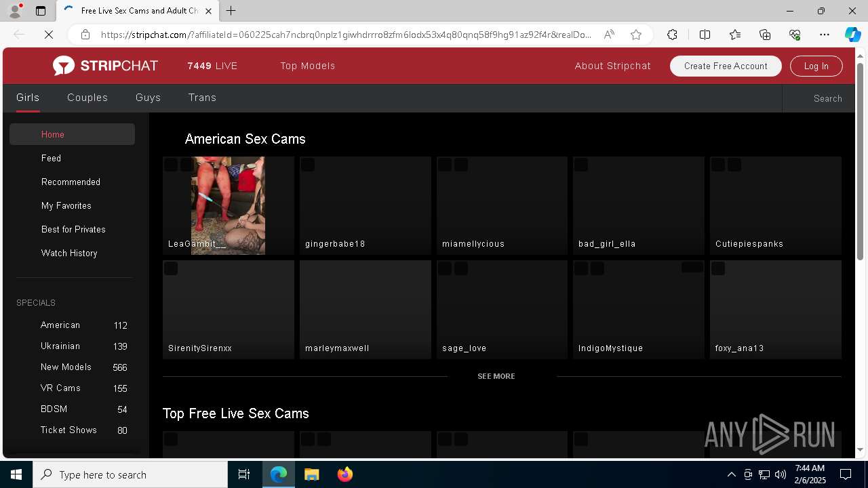Open the tab actions menu icon
This screenshot has height=488, width=868.
tap(41, 11)
